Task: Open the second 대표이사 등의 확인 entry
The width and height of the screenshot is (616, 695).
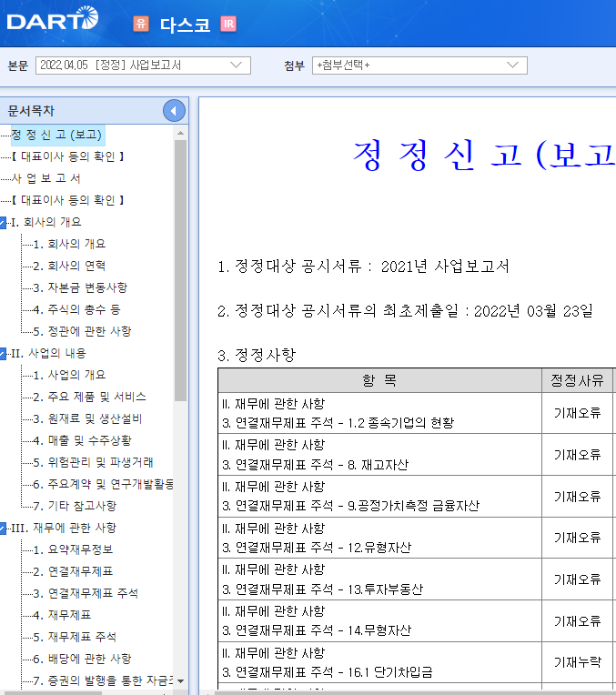Action: point(67,200)
